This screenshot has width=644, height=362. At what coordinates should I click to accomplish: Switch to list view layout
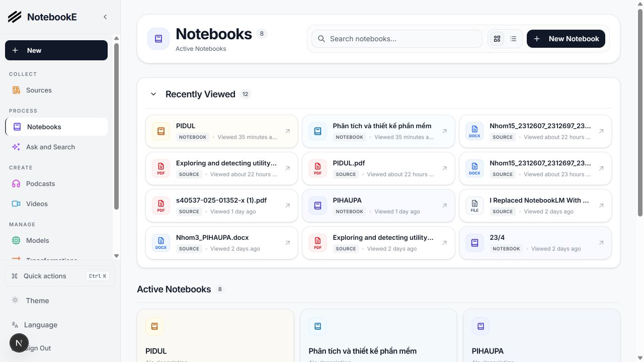[513, 39]
